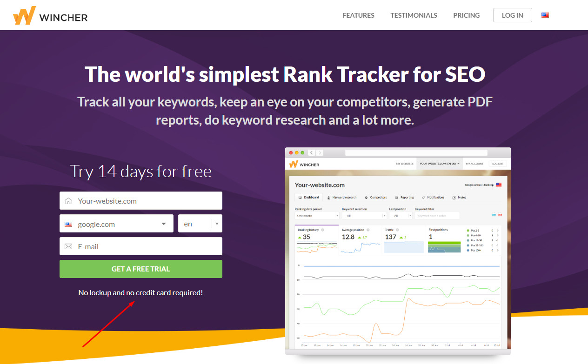Click the red export file icon
This screenshot has width=588, height=364.
point(500,214)
